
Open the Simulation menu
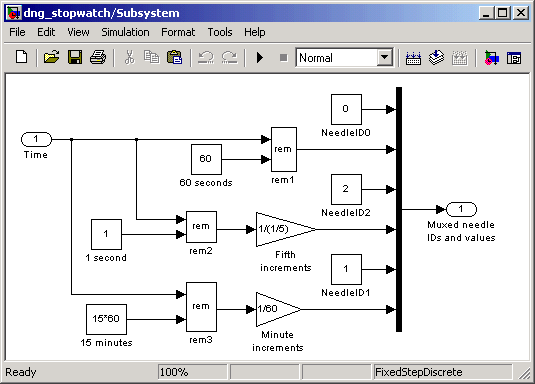125,32
